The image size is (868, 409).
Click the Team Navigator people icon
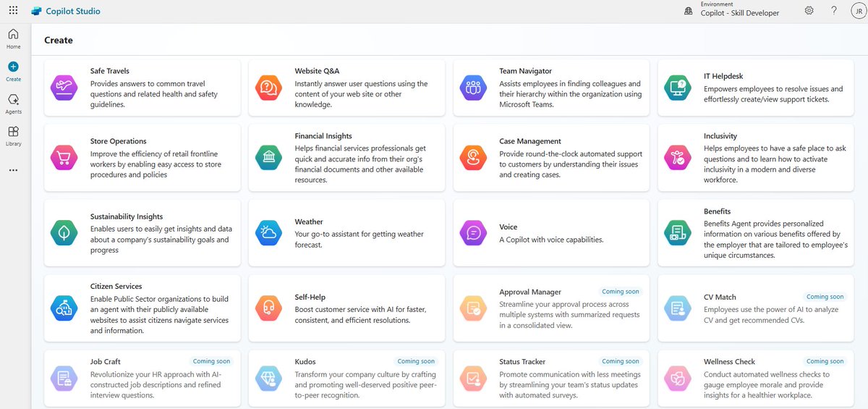click(x=473, y=88)
